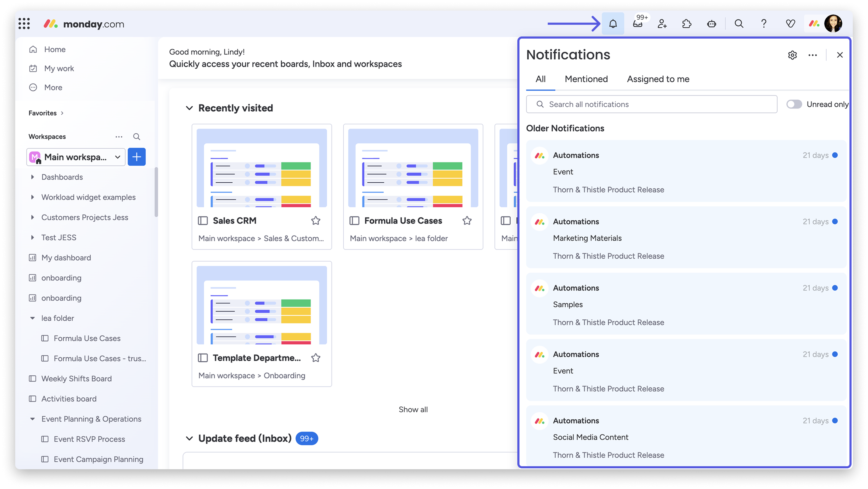Viewport: 868px width, 489px height.
Task: Expand the Dashboards folder
Action: [33, 177]
